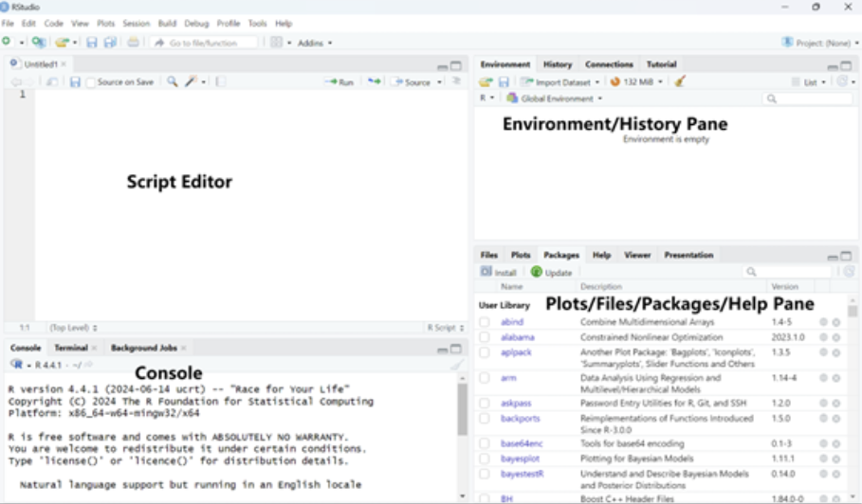Screen dimensions: 862x504
Task: Click the broom icon to clear the environment
Action: pos(679,82)
